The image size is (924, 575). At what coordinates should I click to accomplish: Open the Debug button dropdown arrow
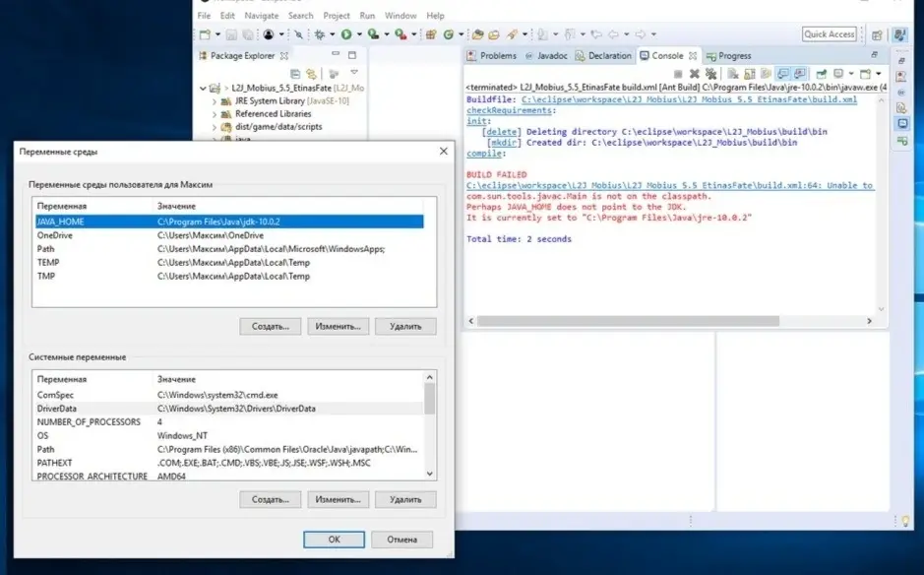(333, 34)
